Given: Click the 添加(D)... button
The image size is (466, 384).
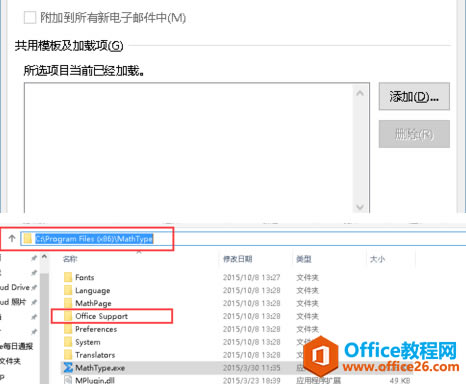Looking at the screenshot, I should point(414,97).
